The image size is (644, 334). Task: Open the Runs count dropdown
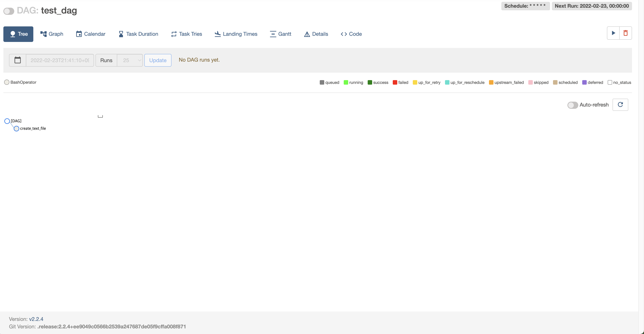coord(130,60)
